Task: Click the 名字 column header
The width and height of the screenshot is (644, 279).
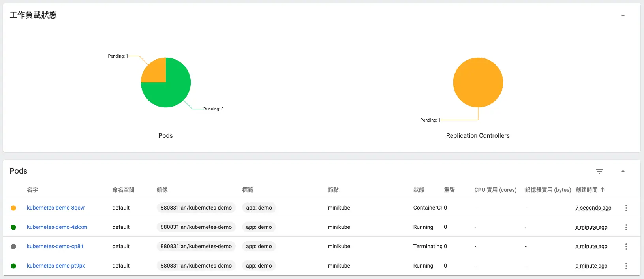Action: [x=32, y=190]
